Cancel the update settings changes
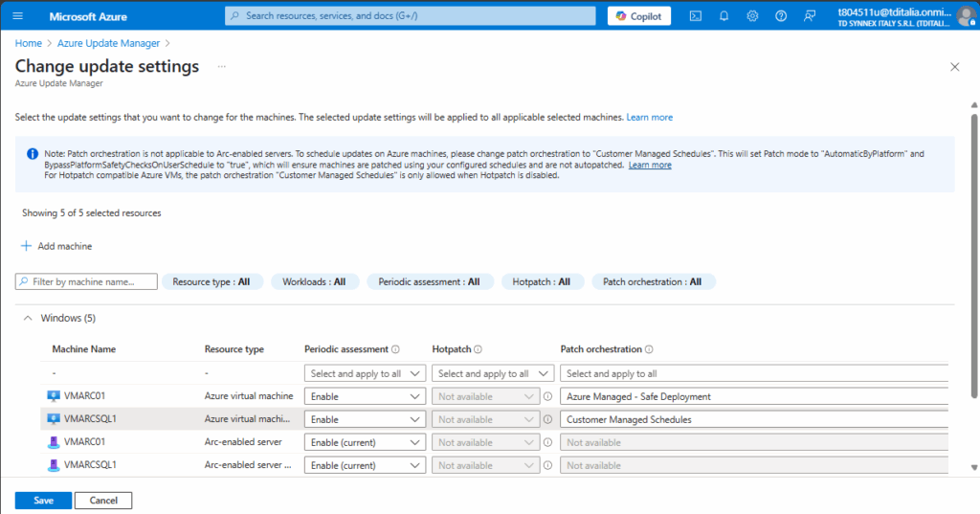 (103, 501)
